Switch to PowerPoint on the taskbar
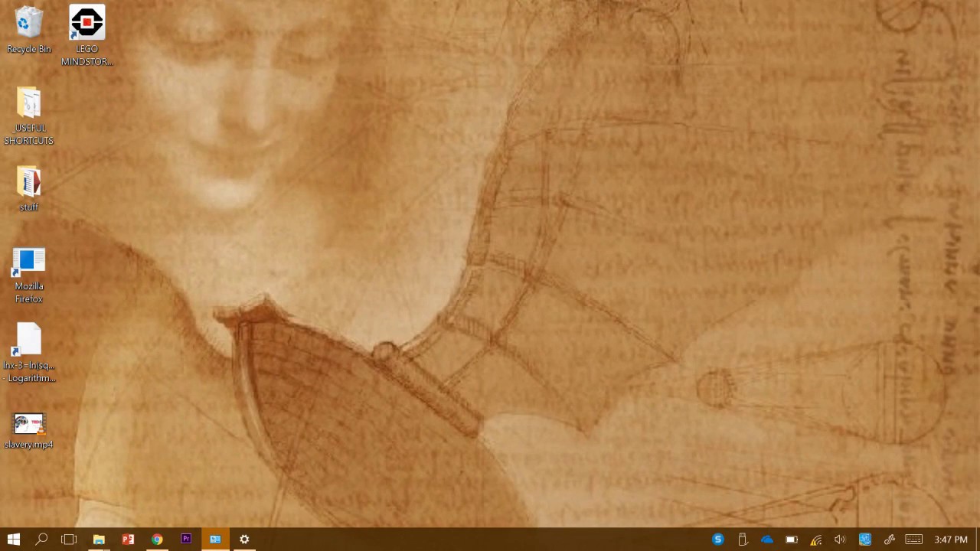Image resolution: width=980 pixels, height=551 pixels. [x=128, y=540]
